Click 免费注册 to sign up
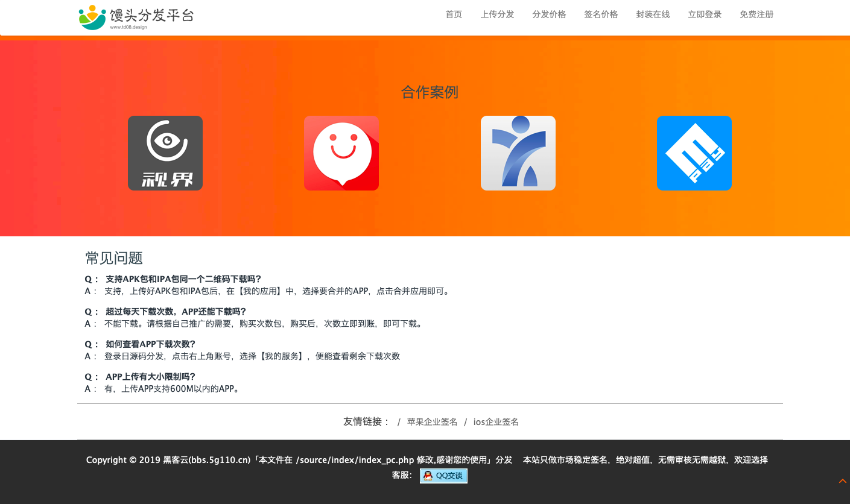850x504 pixels. coord(756,14)
